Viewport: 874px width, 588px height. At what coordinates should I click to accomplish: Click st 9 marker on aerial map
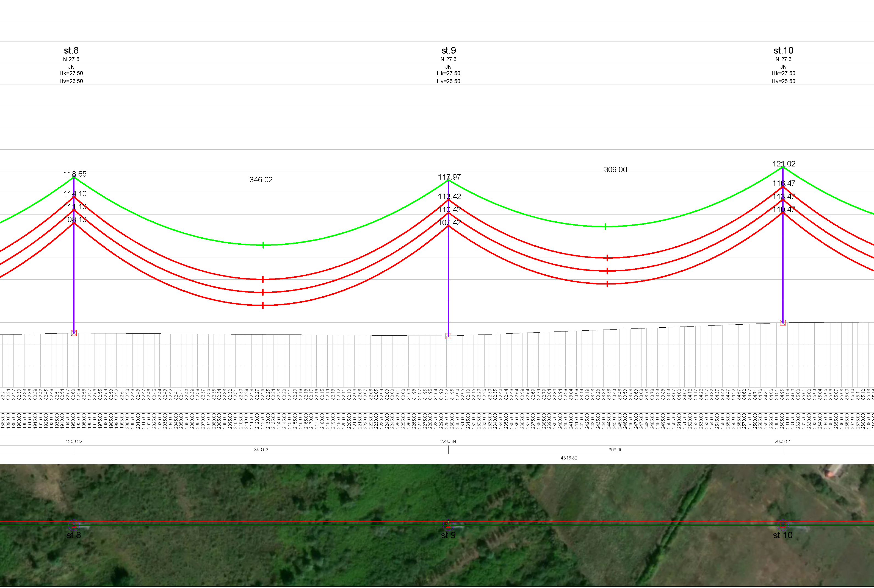pos(448,525)
